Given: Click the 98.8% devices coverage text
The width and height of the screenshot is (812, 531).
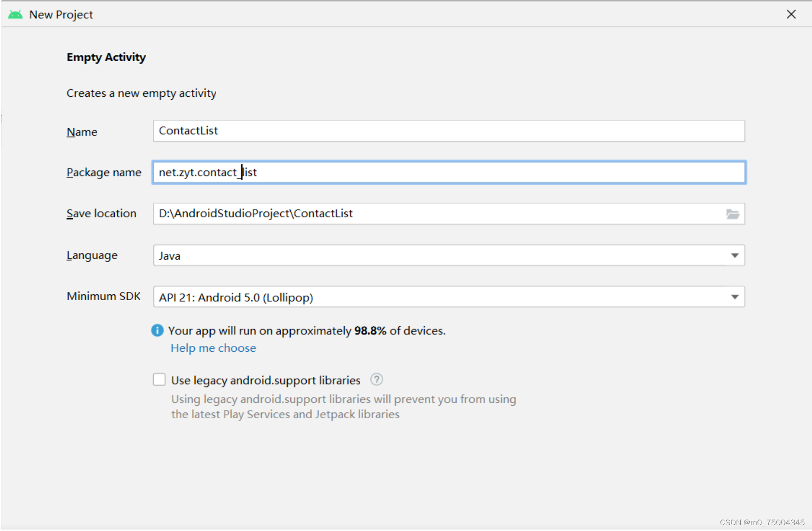Looking at the screenshot, I should coord(307,331).
